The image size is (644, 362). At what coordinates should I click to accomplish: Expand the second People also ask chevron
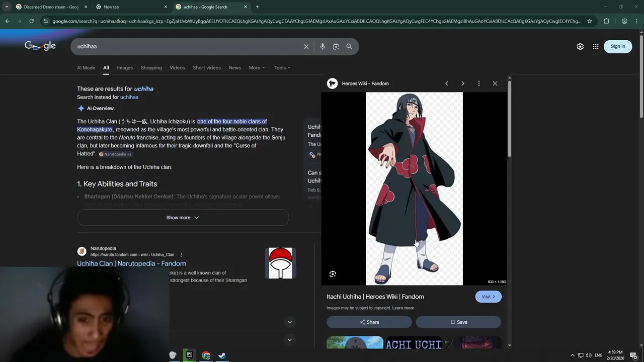click(x=290, y=340)
